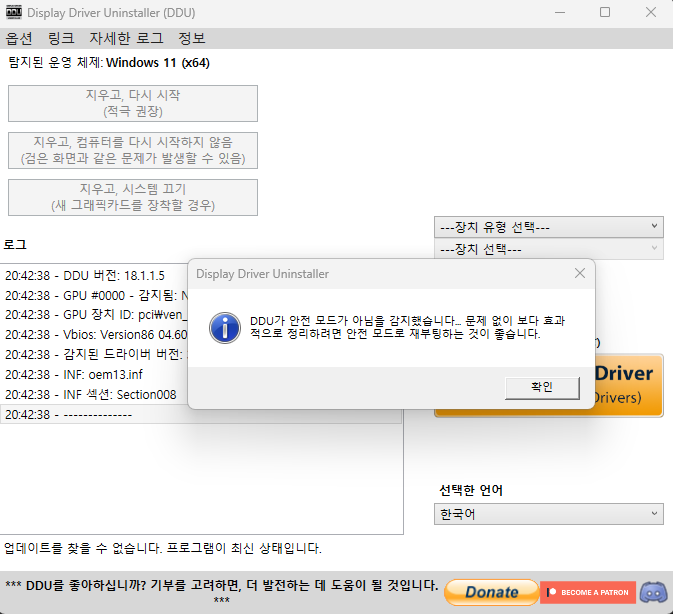Close the Display Driver Uninstaller message dialog
This screenshot has width=673, height=614.
pos(580,273)
